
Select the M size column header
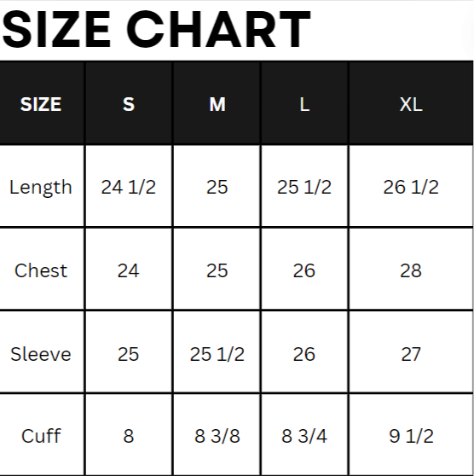217,104
